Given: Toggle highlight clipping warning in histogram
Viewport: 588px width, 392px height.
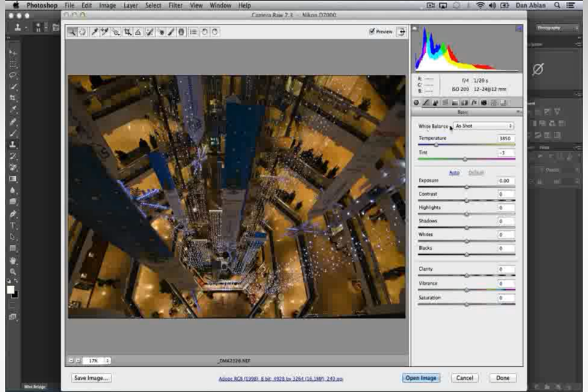Looking at the screenshot, I should pos(518,29).
